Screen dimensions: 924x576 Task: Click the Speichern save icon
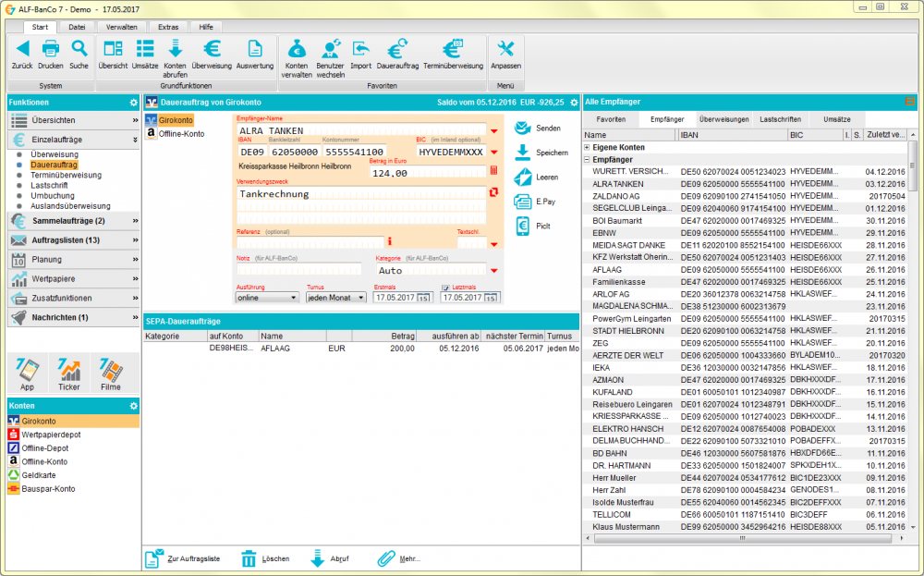(x=523, y=153)
